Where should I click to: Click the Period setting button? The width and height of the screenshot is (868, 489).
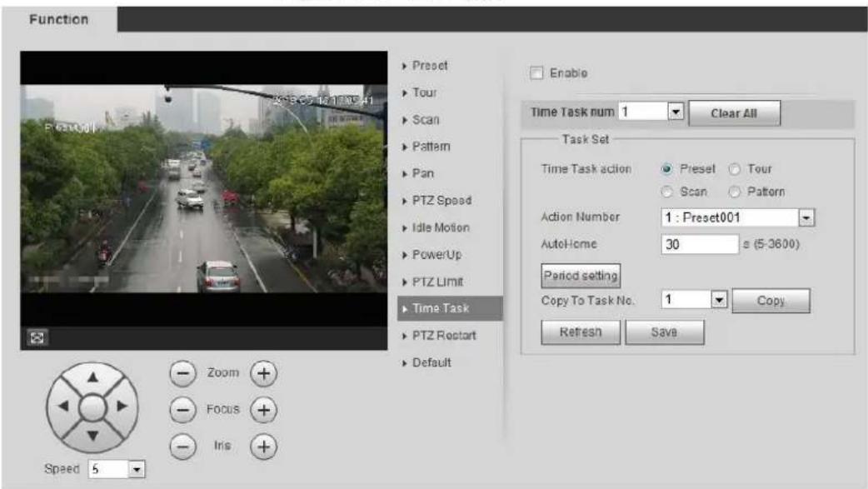pos(580,275)
